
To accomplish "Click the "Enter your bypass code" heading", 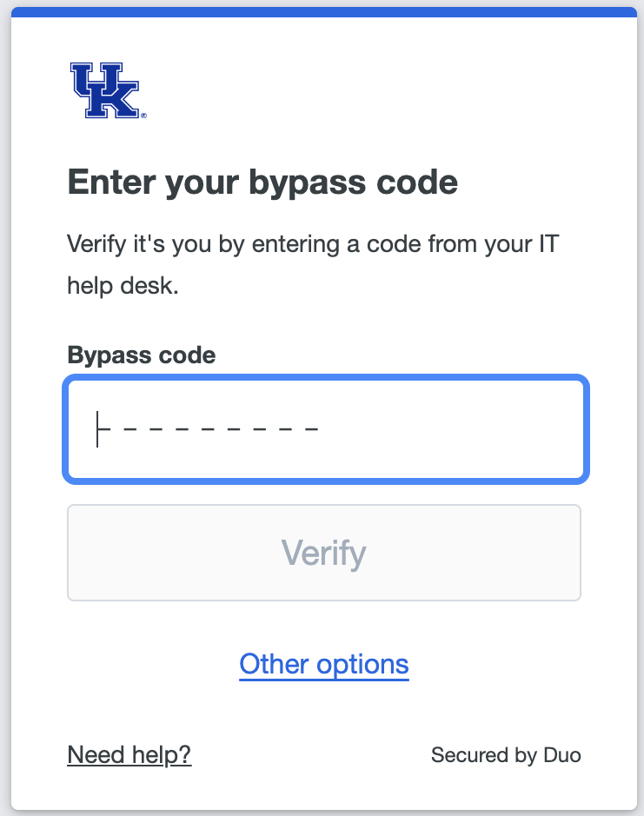I will pyautogui.click(x=262, y=183).
